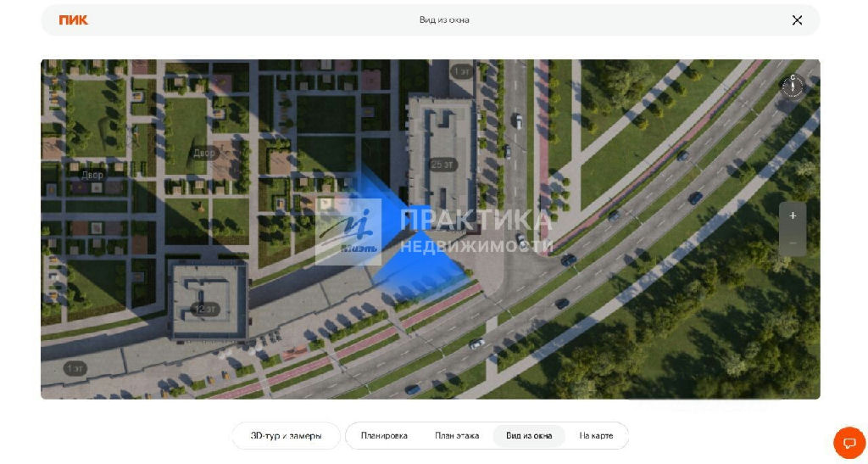Click the 12 эт building label
This screenshot has height=464, width=868.
(x=204, y=309)
